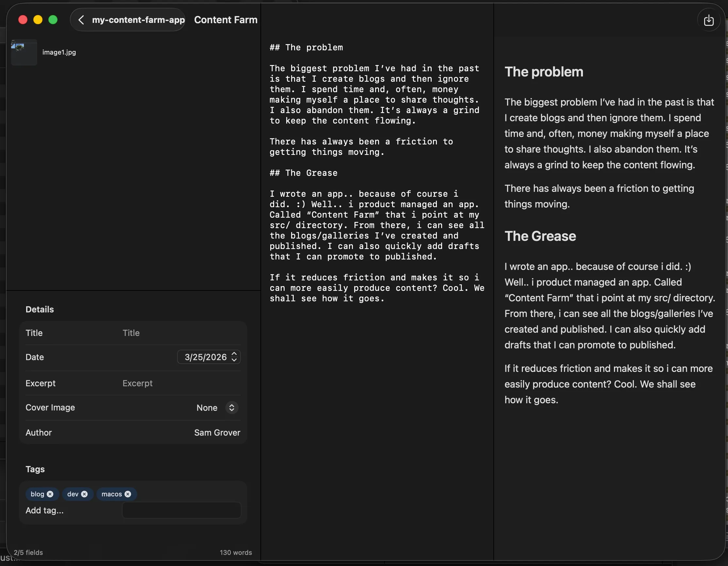
Task: Click the 2/5 fields status label
Action: coord(28,552)
